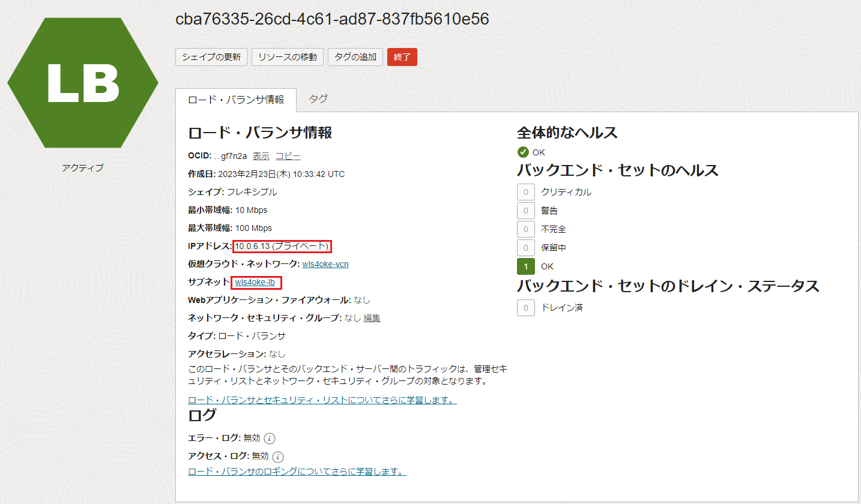Open the wls4oke-lb subnet link
Image resolution: width=861 pixels, height=504 pixels.
tap(255, 282)
